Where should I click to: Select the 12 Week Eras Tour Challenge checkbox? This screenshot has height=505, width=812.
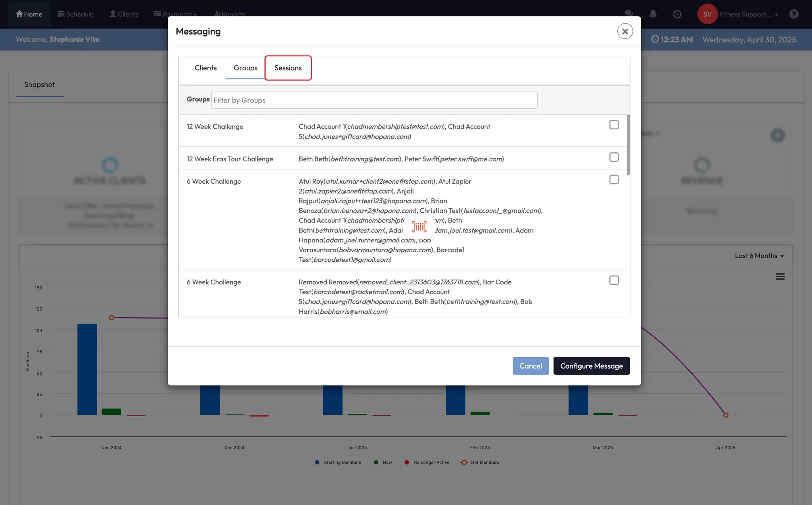pyautogui.click(x=614, y=157)
